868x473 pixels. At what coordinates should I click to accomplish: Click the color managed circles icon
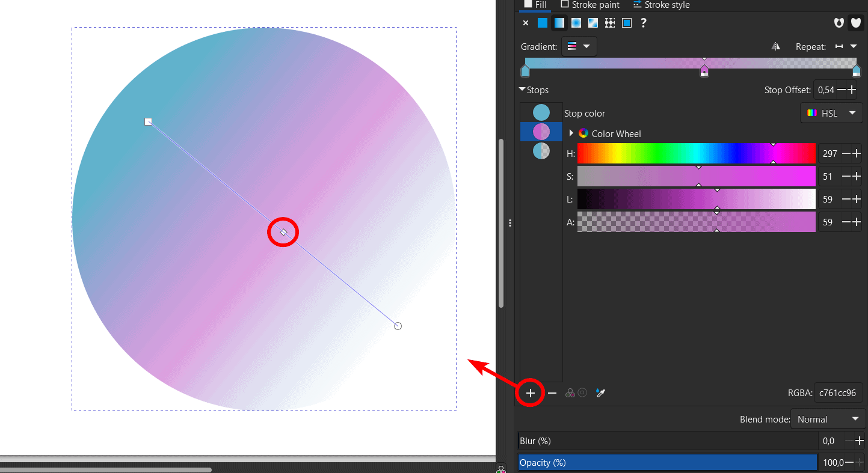click(570, 393)
